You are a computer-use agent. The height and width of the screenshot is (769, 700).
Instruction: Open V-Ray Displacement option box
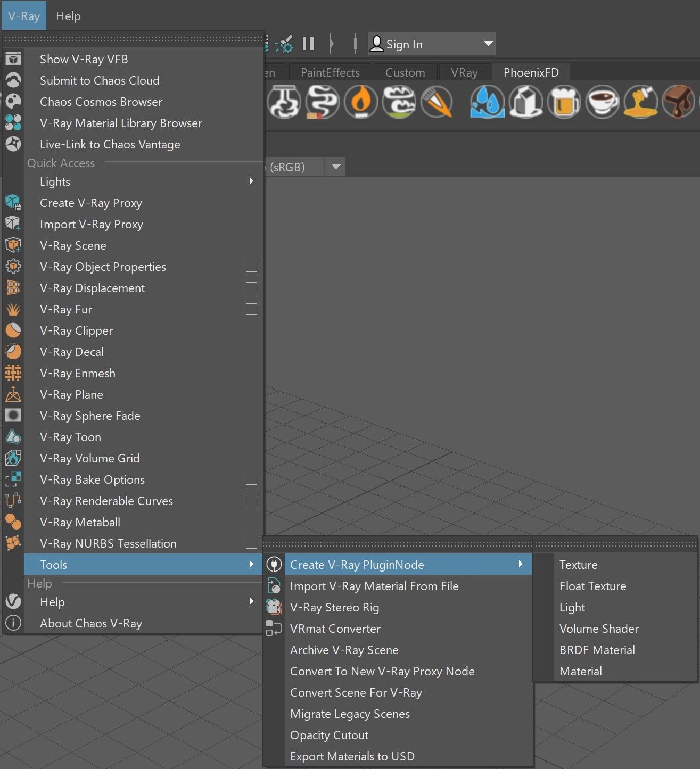click(252, 288)
